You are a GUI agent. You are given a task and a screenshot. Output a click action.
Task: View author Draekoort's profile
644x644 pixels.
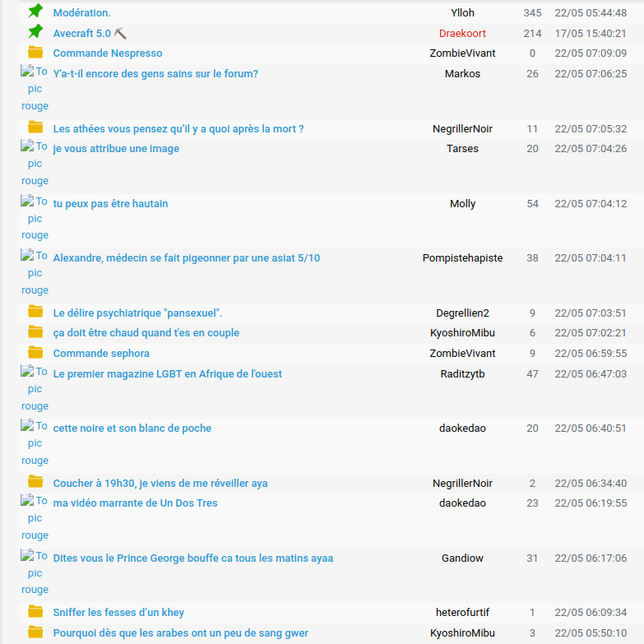point(462,34)
